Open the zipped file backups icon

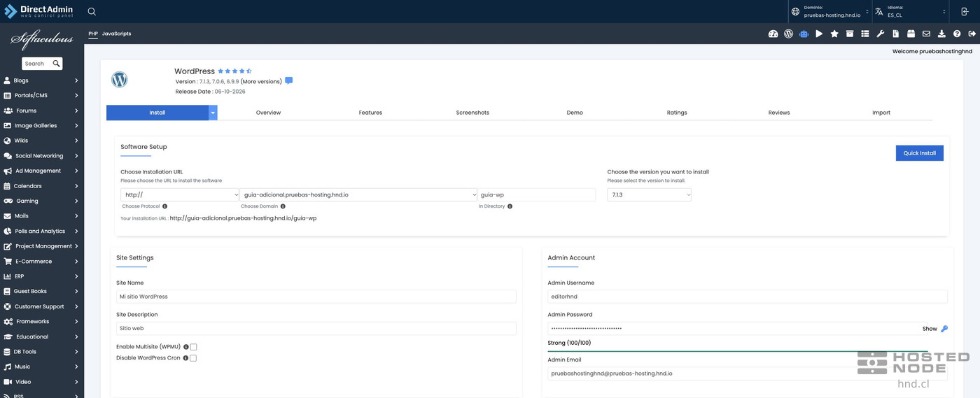coord(896,34)
